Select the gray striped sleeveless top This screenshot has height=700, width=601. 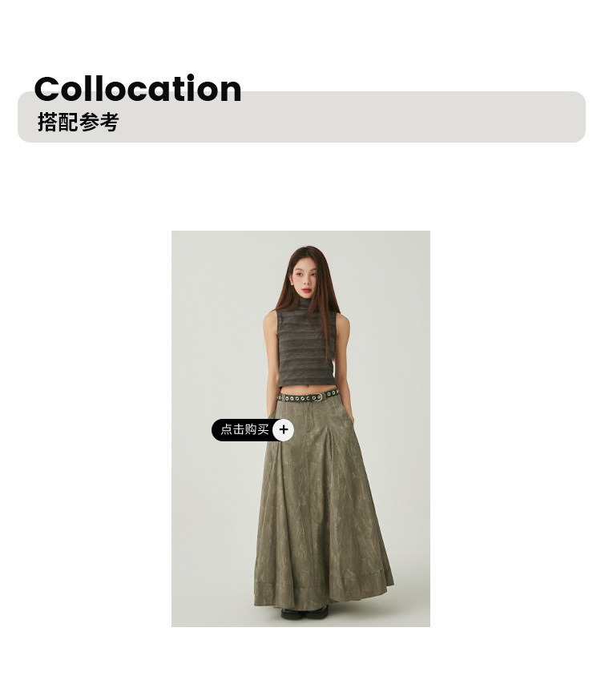pyautogui.click(x=306, y=344)
